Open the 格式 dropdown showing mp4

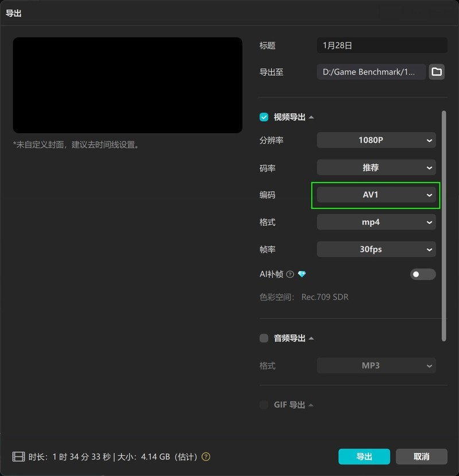376,222
